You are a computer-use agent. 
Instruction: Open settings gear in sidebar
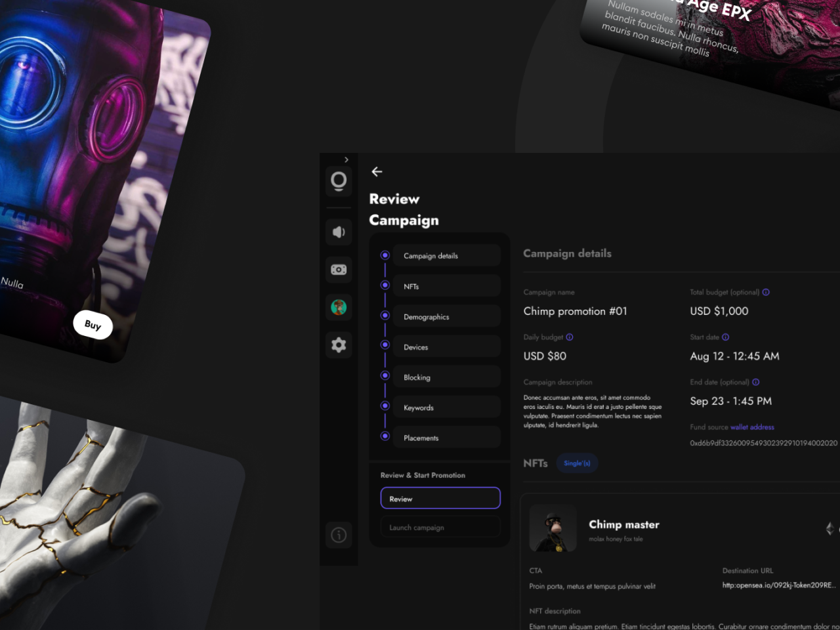coord(339,345)
